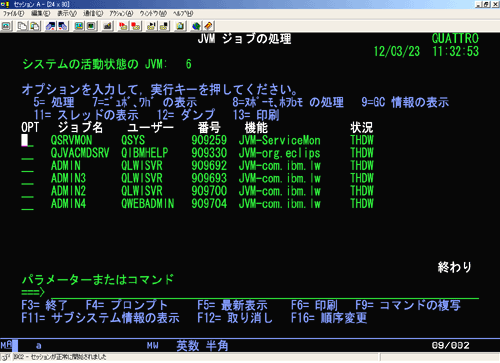The width and height of the screenshot is (500, 363).
Task: Click the option label 11= スレッドの表示
Action: pyautogui.click(x=86, y=115)
